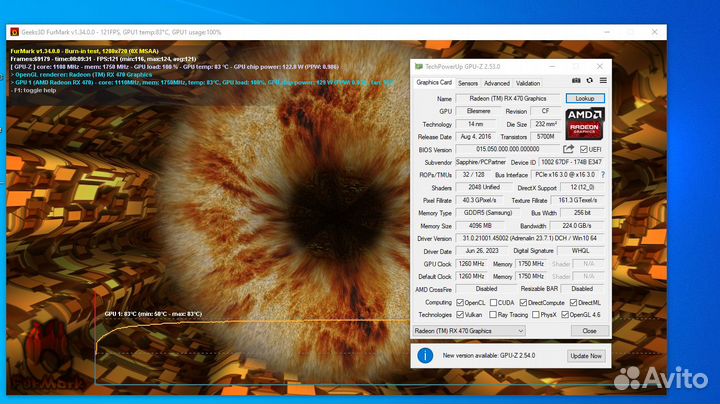Image resolution: width=720 pixels, height=404 pixels.
Task: Click the Digital Signature value WHQL
Action: (x=580, y=251)
